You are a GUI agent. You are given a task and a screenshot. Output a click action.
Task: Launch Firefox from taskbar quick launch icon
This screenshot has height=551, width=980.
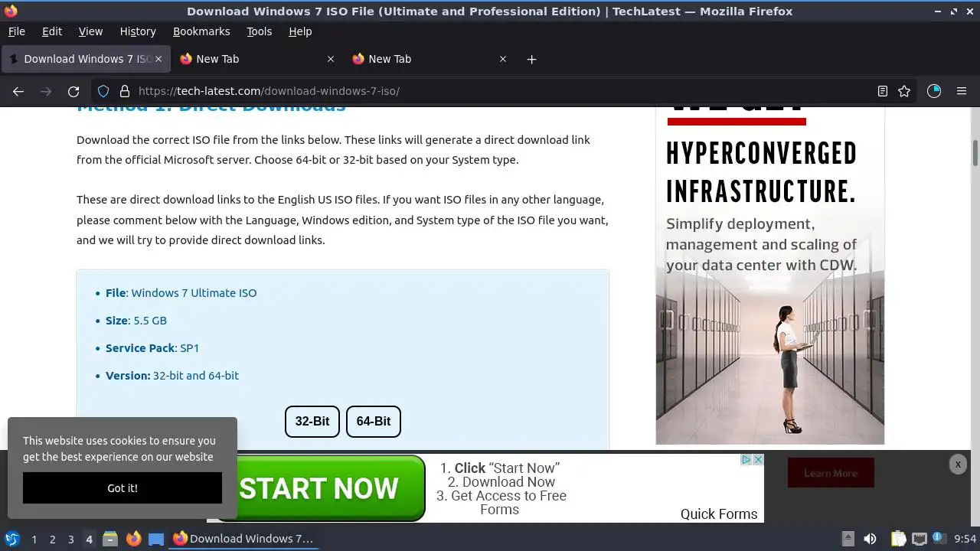click(x=133, y=539)
